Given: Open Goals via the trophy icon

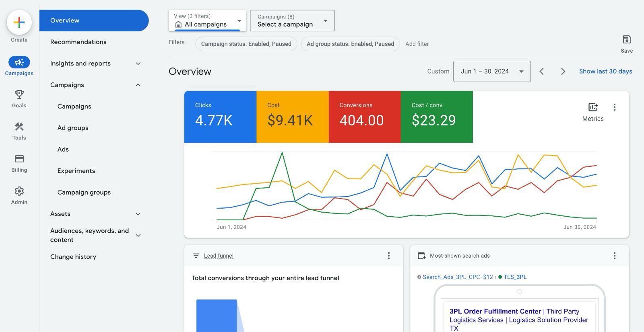Looking at the screenshot, I should [19, 95].
